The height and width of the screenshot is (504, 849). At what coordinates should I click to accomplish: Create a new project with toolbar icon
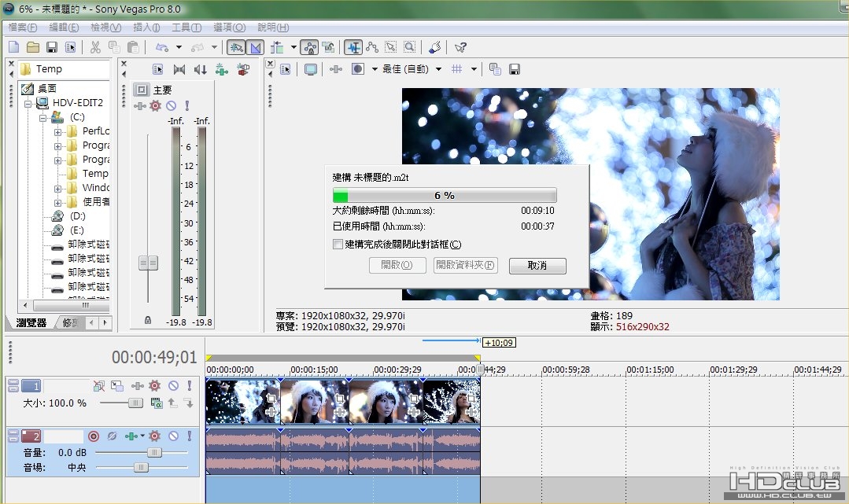click(x=14, y=48)
